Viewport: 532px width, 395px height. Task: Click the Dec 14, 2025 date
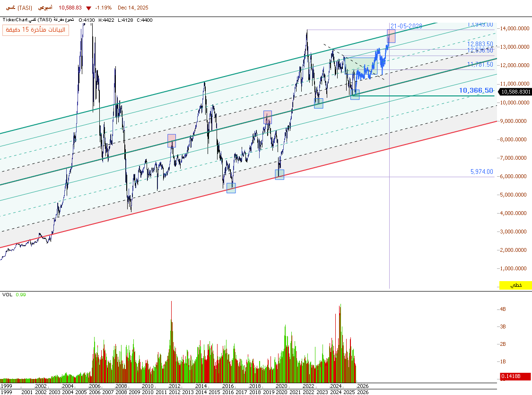pos(133,8)
